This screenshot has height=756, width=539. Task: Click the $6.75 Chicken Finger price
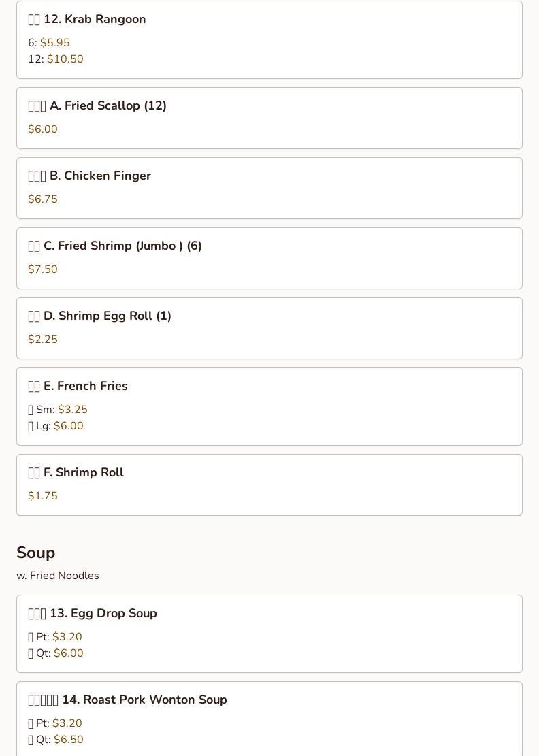tap(42, 199)
